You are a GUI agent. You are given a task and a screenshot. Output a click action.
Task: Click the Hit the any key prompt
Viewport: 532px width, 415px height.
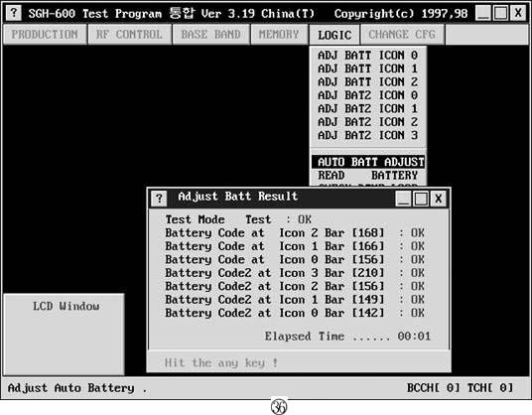221,362
